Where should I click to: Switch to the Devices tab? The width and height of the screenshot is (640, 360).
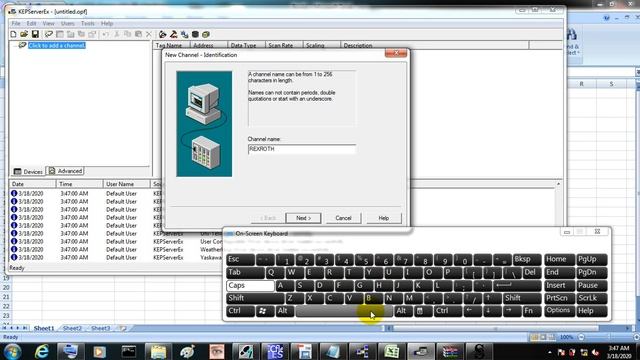pos(28,171)
